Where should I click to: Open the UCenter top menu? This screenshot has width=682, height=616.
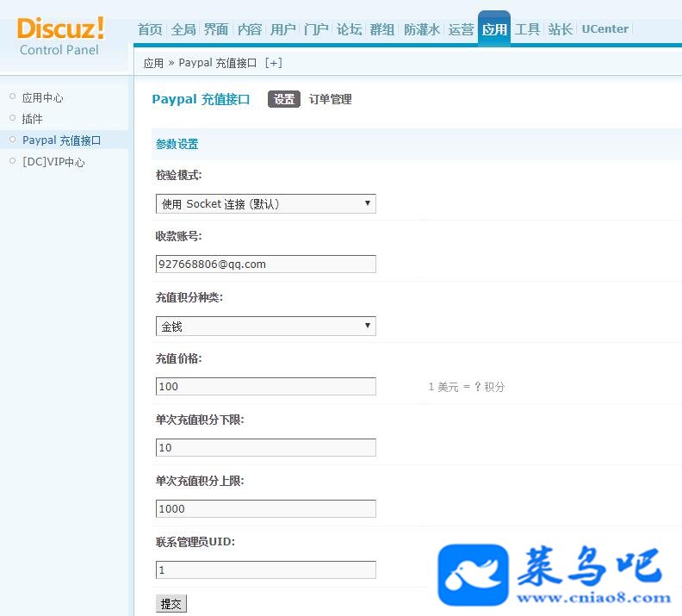605,29
